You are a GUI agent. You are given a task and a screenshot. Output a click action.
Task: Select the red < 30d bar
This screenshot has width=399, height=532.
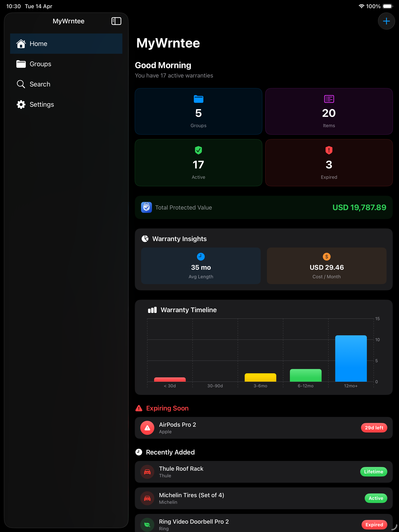(170, 379)
